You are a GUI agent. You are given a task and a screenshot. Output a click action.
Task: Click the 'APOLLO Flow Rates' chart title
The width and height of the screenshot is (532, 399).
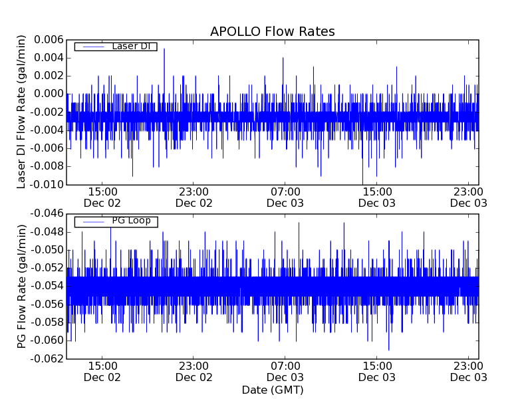pos(273,31)
